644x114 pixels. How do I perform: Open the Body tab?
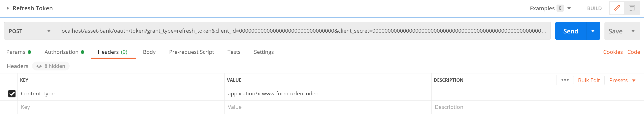149,52
